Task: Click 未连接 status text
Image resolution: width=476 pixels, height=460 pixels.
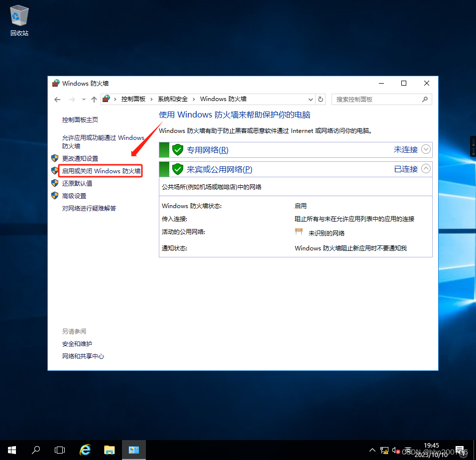Action: (x=406, y=149)
